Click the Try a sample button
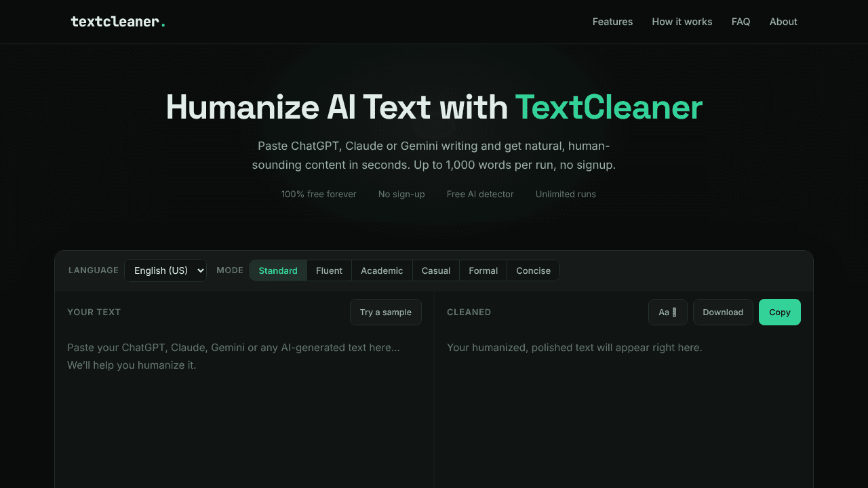 click(386, 312)
